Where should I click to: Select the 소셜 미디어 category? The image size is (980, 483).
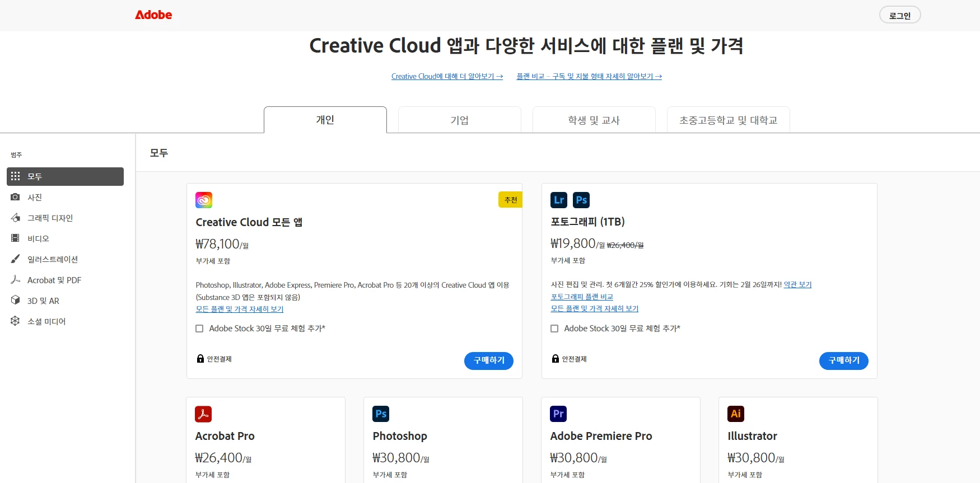[65, 321]
